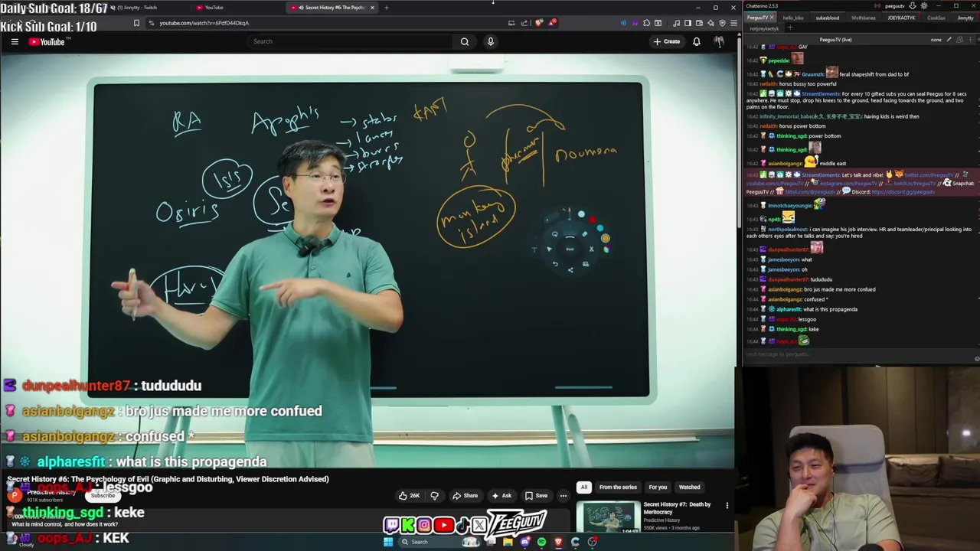Switch to the hello_kiko Chatterino tab
This screenshot has width=980, height=551.
click(x=793, y=18)
